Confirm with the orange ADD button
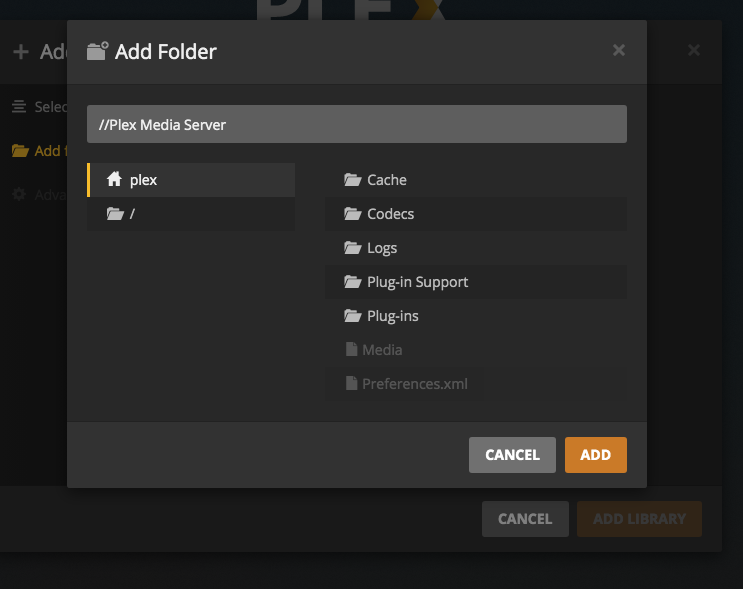Viewport: 743px width, 589px height. (596, 455)
